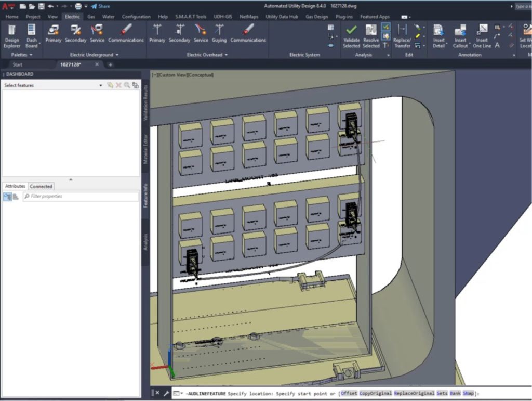Viewport: 532px width, 401px height.
Task: Select the underground Communications tool
Action: click(x=126, y=33)
